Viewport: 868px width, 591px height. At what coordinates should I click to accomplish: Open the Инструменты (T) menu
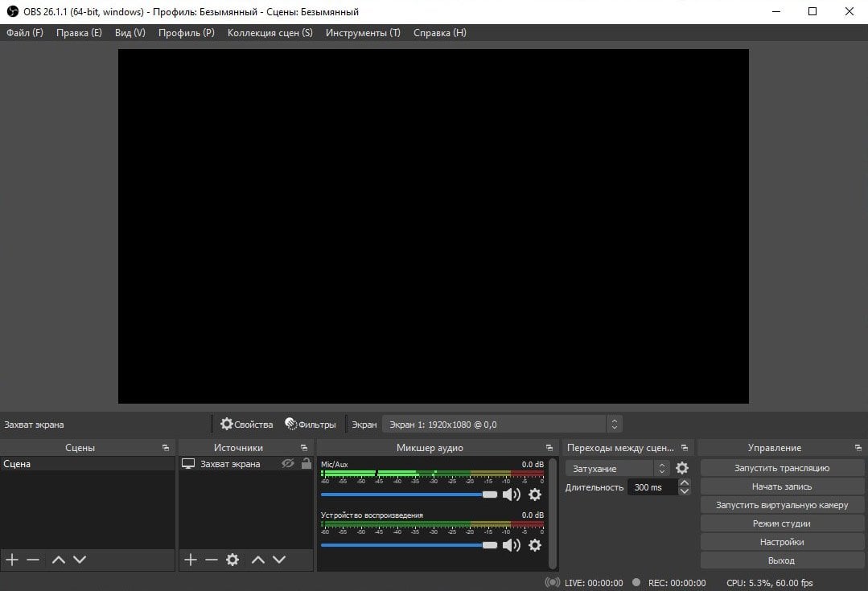pyautogui.click(x=363, y=33)
